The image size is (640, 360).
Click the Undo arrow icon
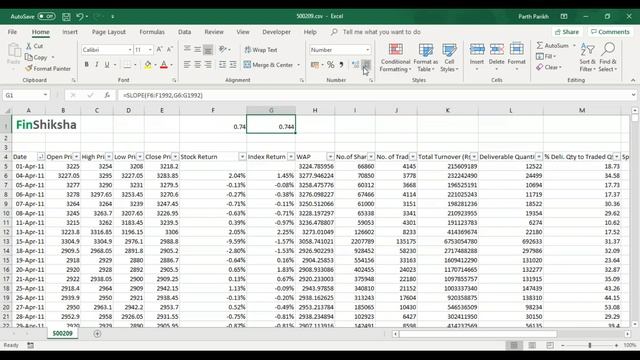pos(80,17)
